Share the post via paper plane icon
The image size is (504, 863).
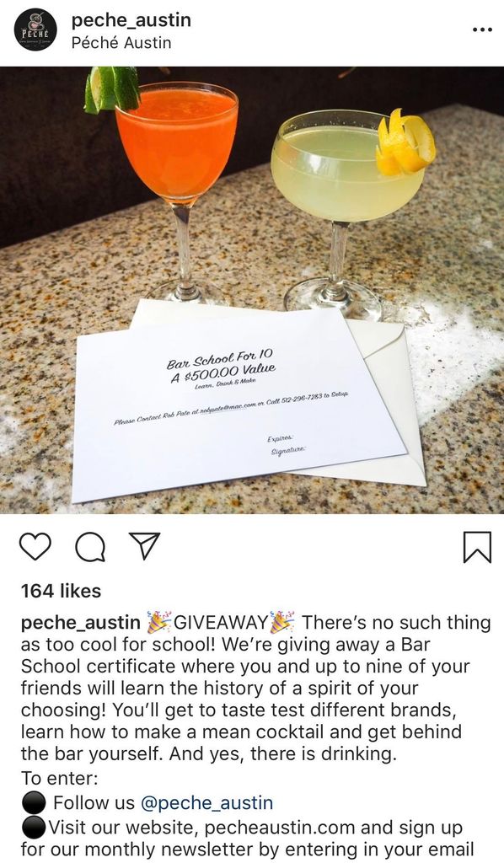click(x=143, y=546)
